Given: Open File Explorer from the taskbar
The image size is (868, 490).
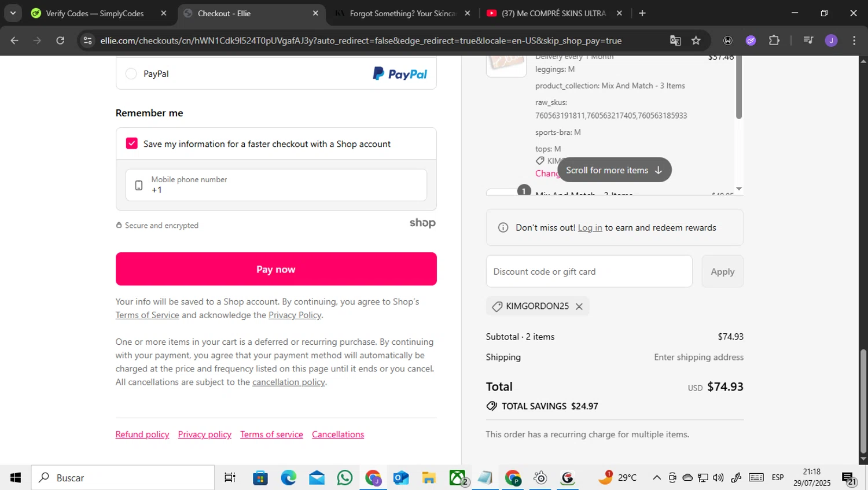Looking at the screenshot, I should pos(429,478).
